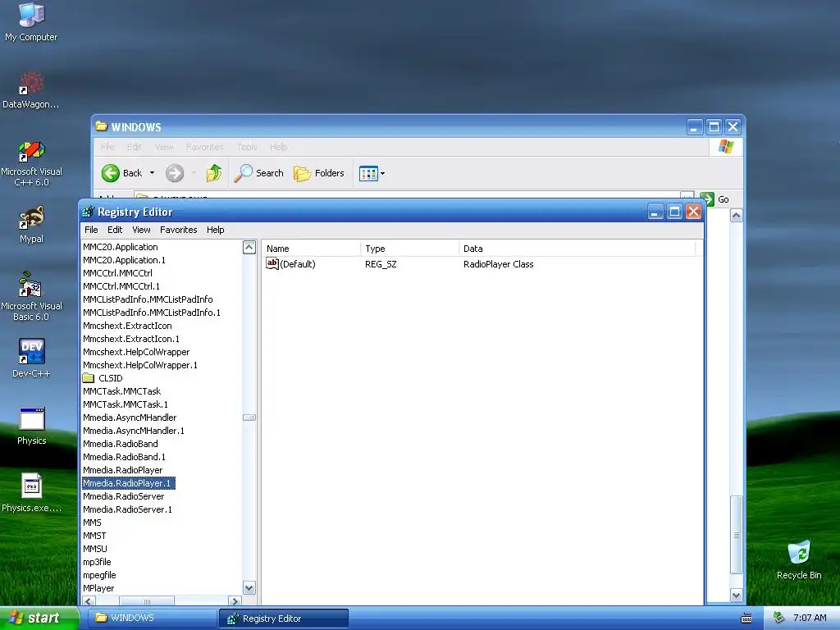Open My Computer desktop icon
This screenshot has height=630, width=840.
[x=31, y=21]
